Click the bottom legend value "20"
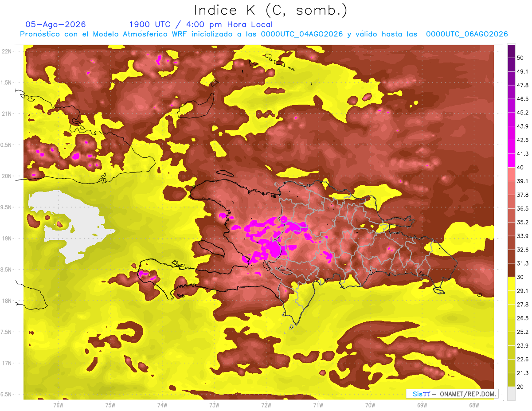 click(520, 387)
